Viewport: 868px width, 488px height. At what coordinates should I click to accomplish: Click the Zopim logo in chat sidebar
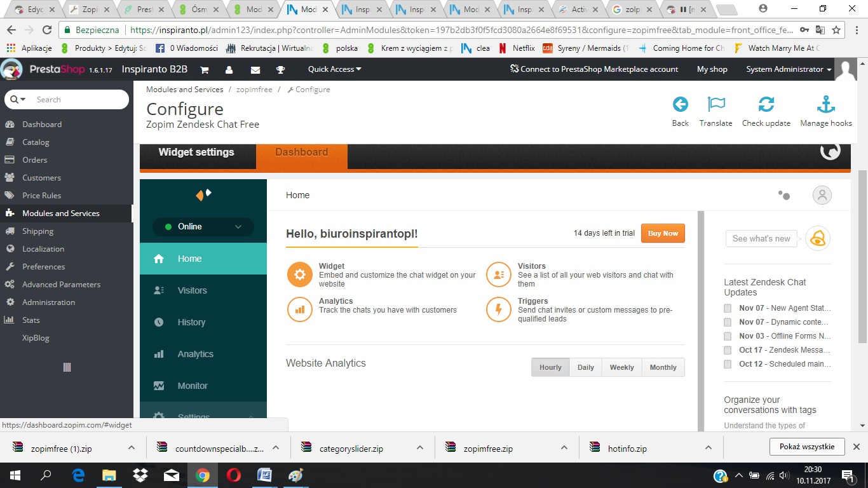tap(203, 194)
